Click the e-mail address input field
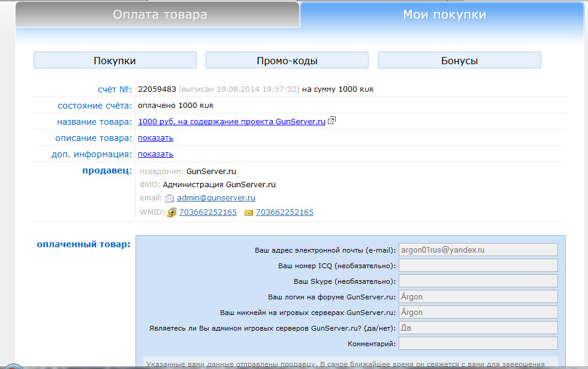This screenshot has height=369, width=588. point(478,250)
